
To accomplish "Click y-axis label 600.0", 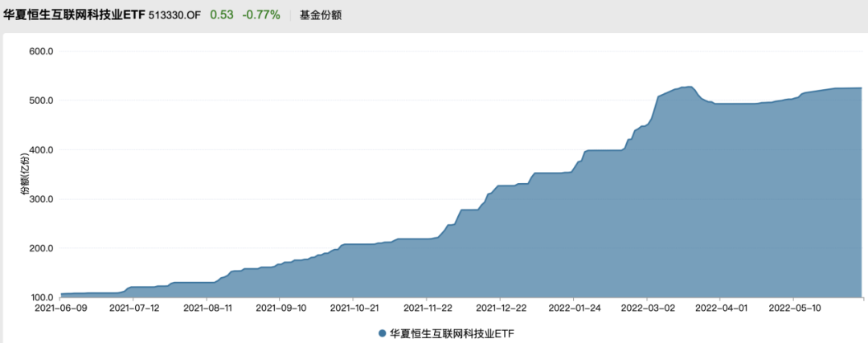I will point(40,51).
